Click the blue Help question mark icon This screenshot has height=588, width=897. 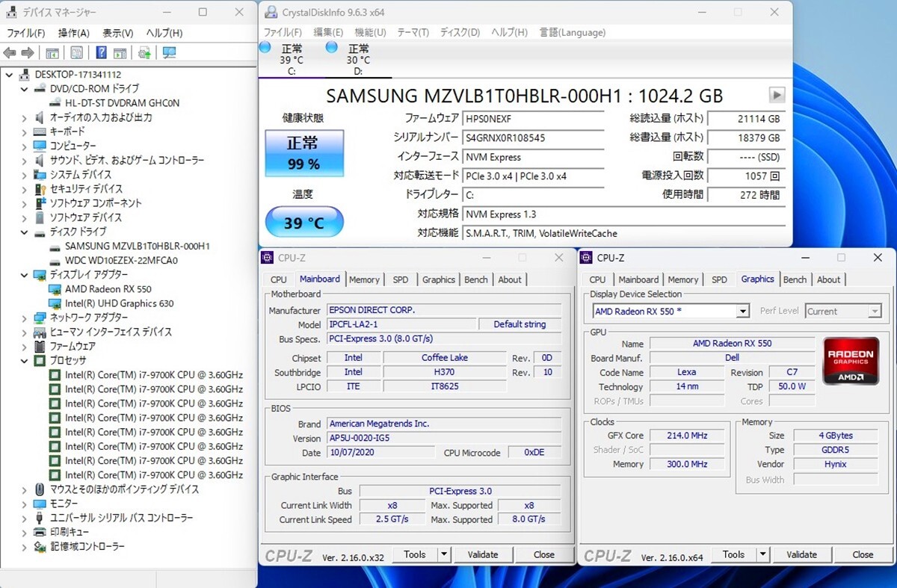point(101,52)
